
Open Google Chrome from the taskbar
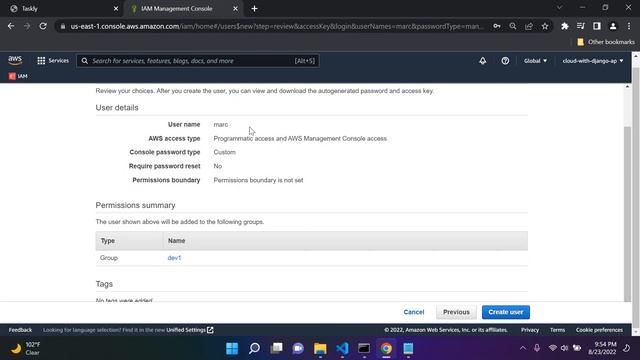pos(386,348)
